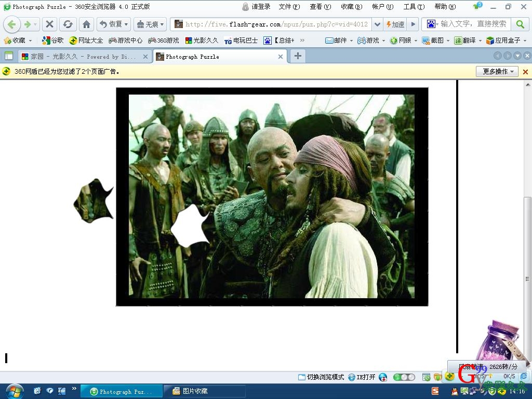Viewport: 532px width, 399px height.
Task: Open the browser home page
Action: (87, 24)
